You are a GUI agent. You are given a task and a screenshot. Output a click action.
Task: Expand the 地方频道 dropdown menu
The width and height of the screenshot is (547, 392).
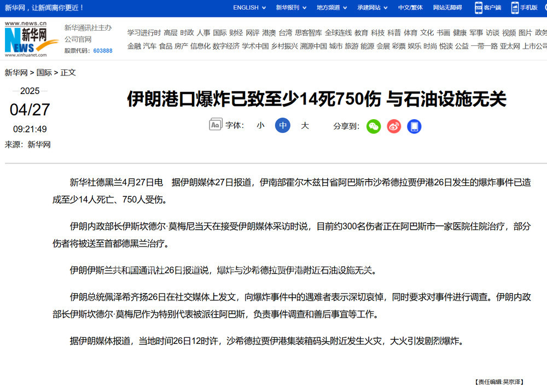[x=331, y=8]
